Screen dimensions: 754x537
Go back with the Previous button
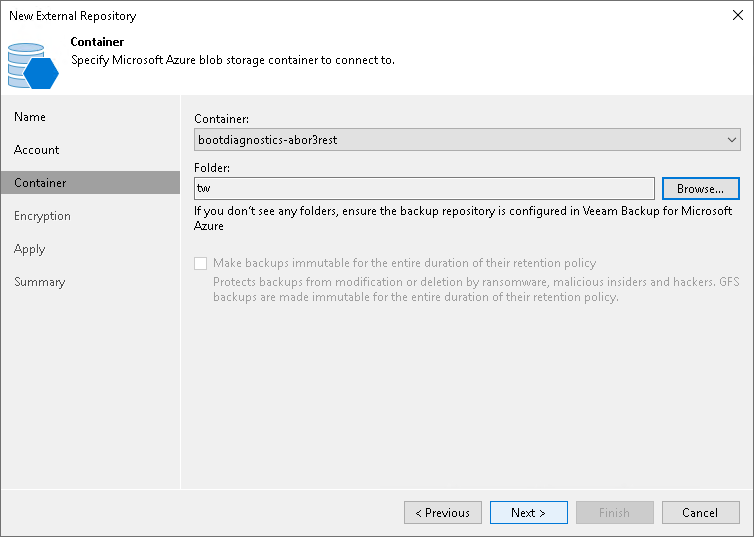tap(442, 513)
